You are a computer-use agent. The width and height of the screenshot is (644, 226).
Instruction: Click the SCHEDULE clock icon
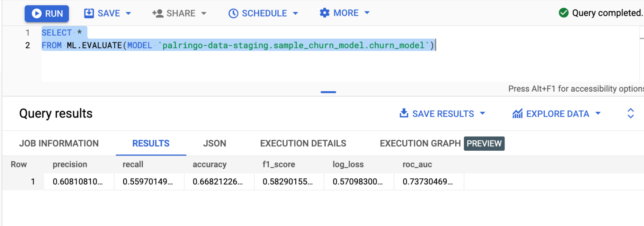(233, 13)
